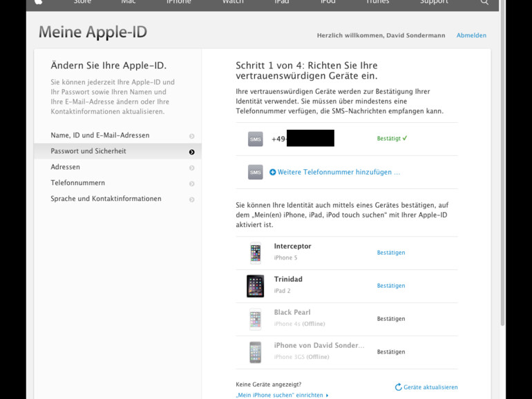Select Telefonnummern sidebar section
This screenshot has width=532, height=399.
117,183
